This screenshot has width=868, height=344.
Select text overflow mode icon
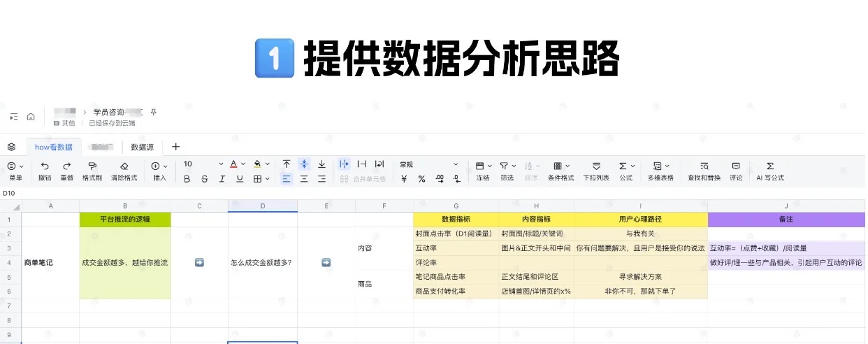tap(344, 164)
